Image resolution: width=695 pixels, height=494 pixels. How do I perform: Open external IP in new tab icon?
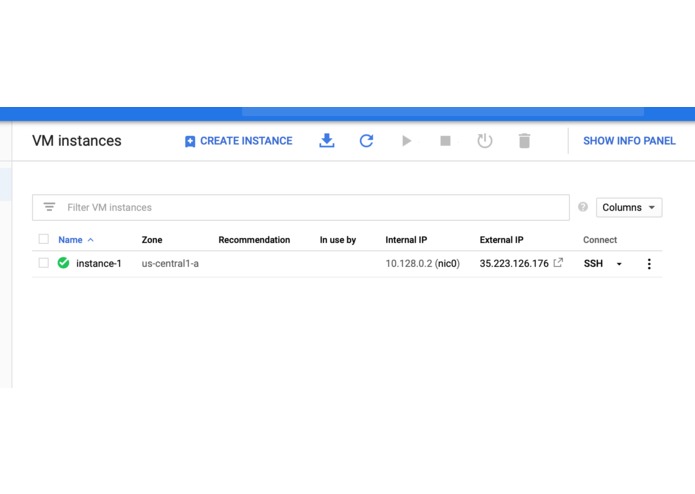tap(558, 263)
